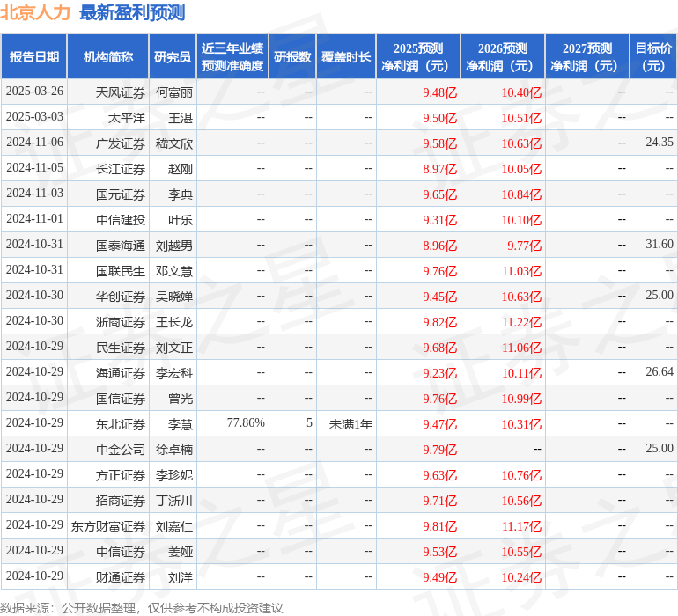Select the 研究员 column header
The height and width of the screenshot is (616, 678).
click(x=173, y=56)
